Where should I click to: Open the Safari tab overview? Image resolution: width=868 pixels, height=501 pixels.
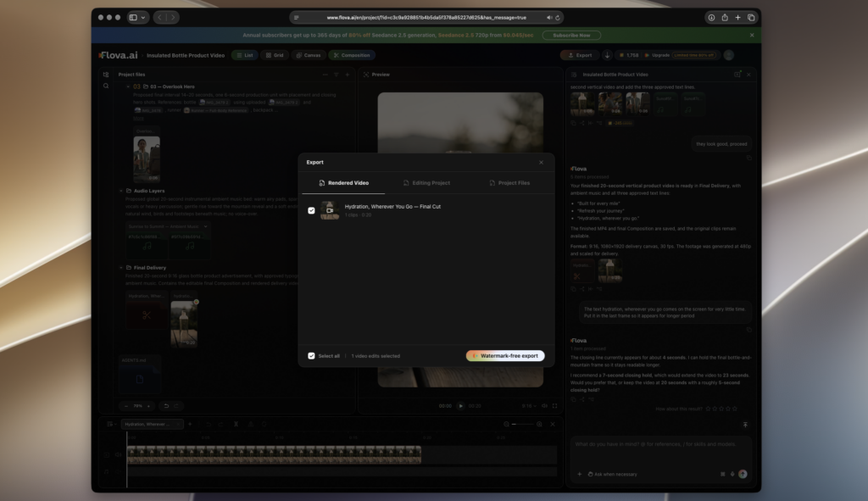pyautogui.click(x=751, y=18)
